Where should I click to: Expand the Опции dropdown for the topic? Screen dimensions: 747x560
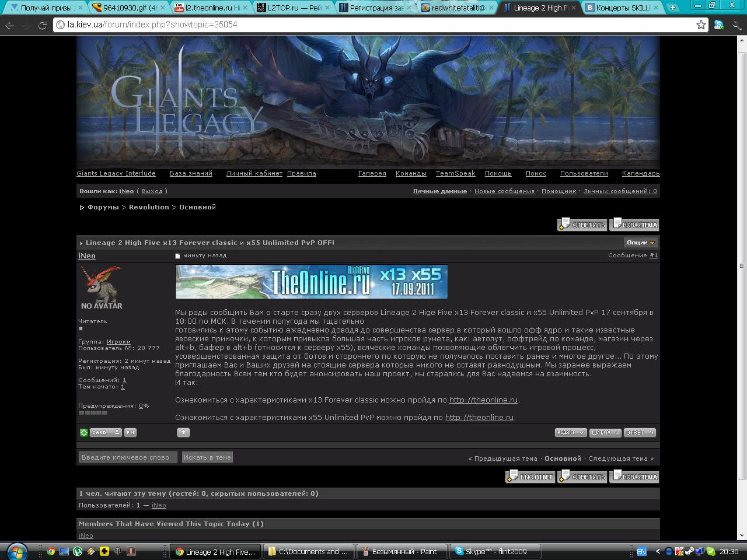coord(640,243)
